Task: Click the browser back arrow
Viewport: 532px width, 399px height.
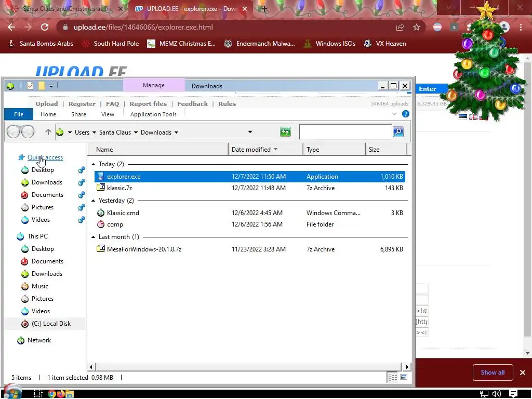Action: tap(11, 27)
